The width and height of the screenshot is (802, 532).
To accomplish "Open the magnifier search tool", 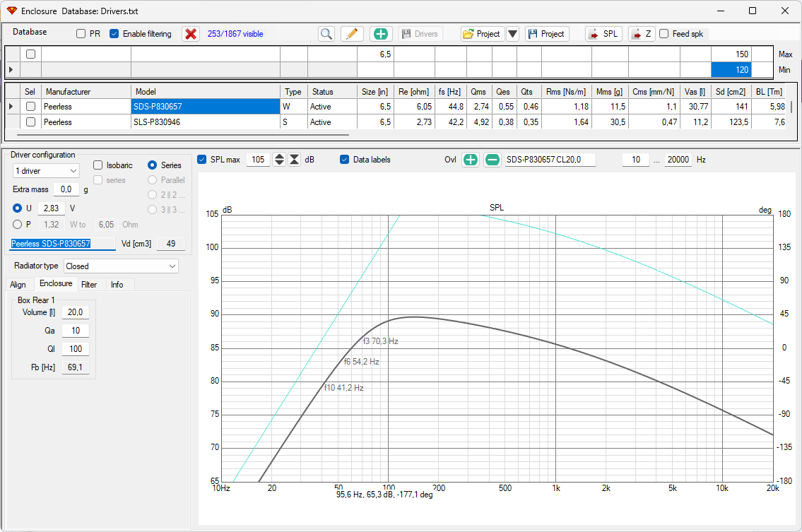I will [x=326, y=34].
